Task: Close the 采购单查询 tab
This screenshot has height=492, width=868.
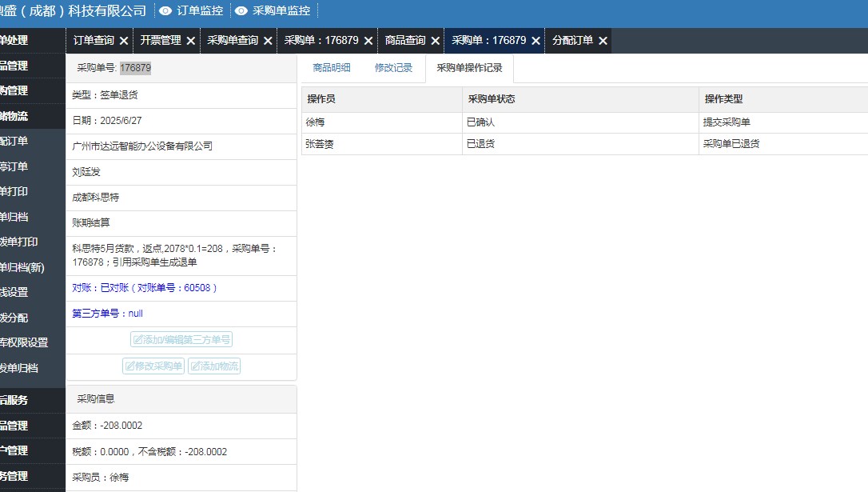Action: pyautogui.click(x=268, y=41)
